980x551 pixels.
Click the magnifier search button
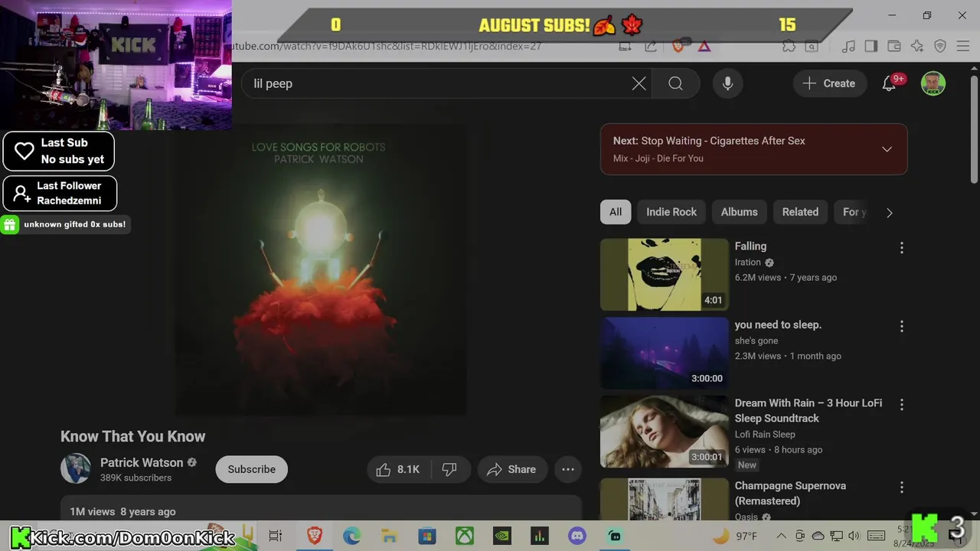tap(675, 83)
